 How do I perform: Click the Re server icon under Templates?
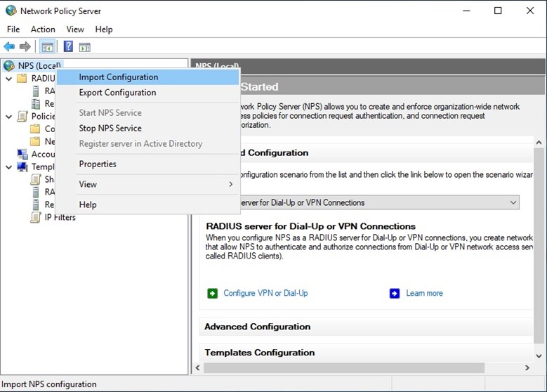tap(36, 204)
